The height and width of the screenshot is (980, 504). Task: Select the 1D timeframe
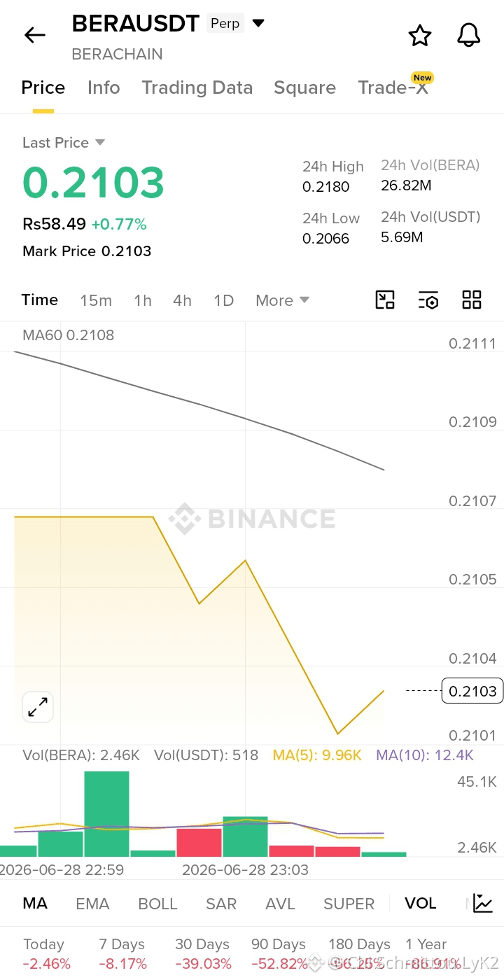point(223,300)
